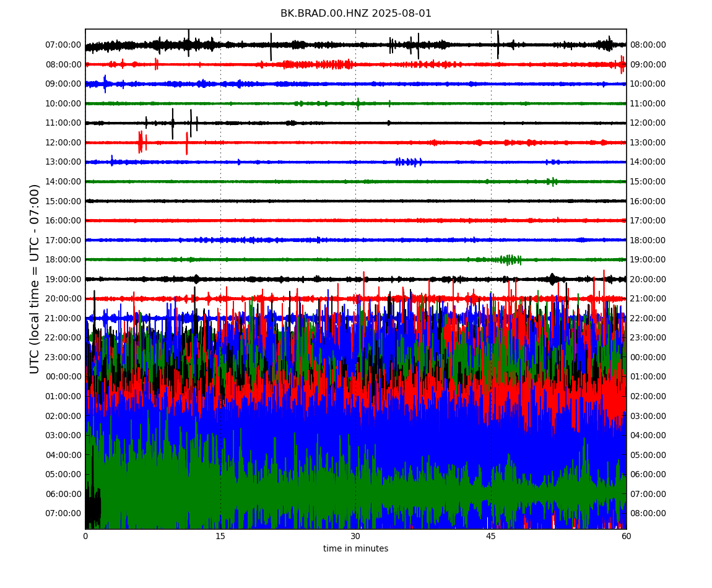Click left-axis label 15:00:00
This screenshot has height=588, width=712.
click(64, 201)
